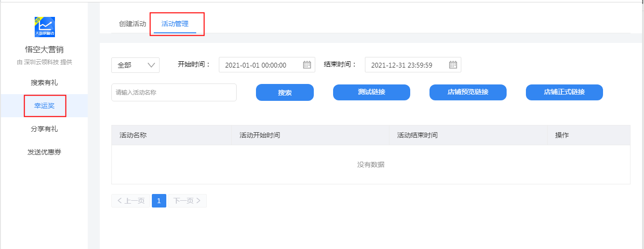
Task: Click 操作 column header
Action: pyautogui.click(x=589, y=135)
